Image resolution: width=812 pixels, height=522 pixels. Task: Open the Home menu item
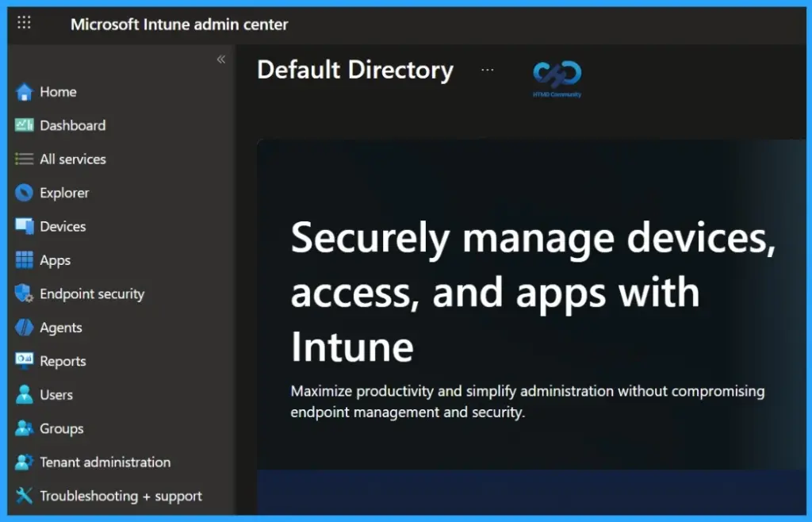tap(58, 92)
